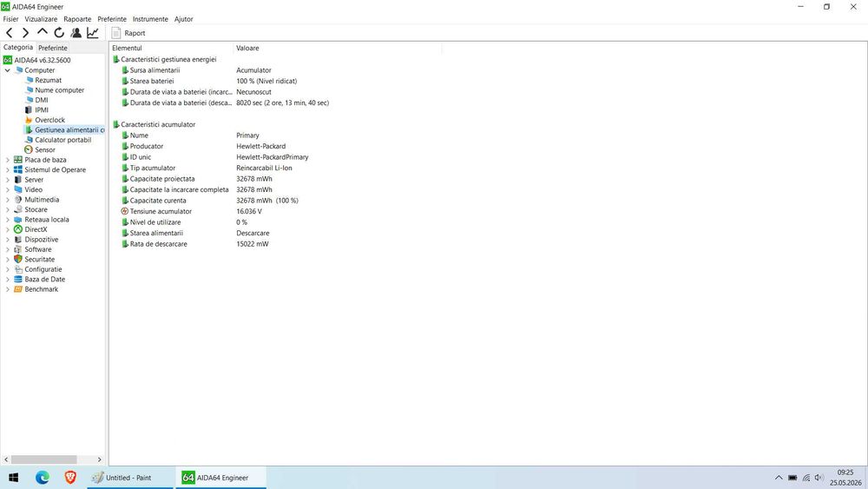Click the Sensor gauge icon

[29, 150]
